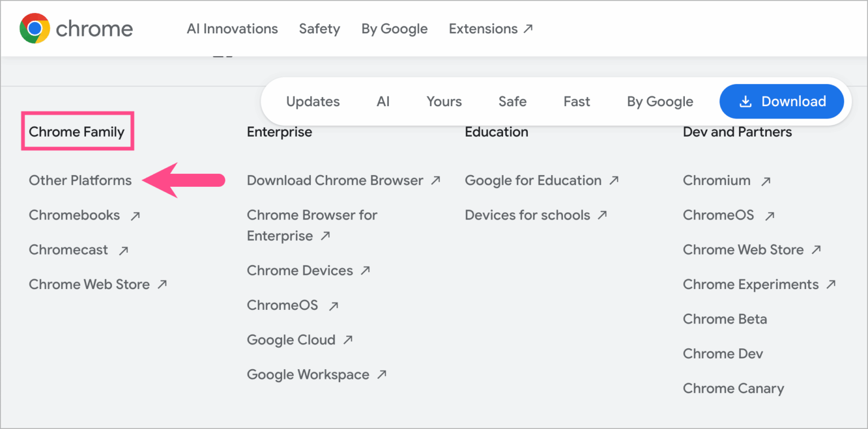868x429 pixels.
Task: Click the blue Download button
Action: pyautogui.click(x=782, y=101)
